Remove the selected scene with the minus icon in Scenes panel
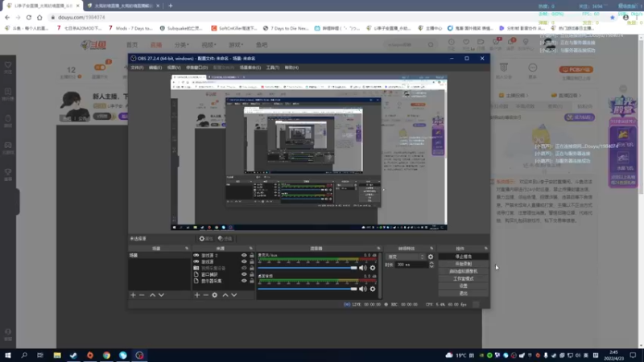 (142, 295)
